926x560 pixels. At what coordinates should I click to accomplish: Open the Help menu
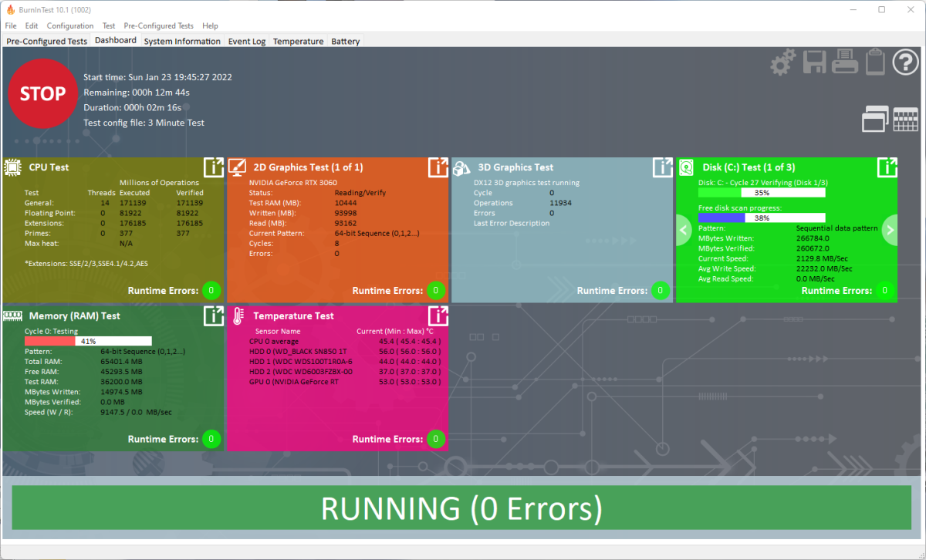coord(210,25)
